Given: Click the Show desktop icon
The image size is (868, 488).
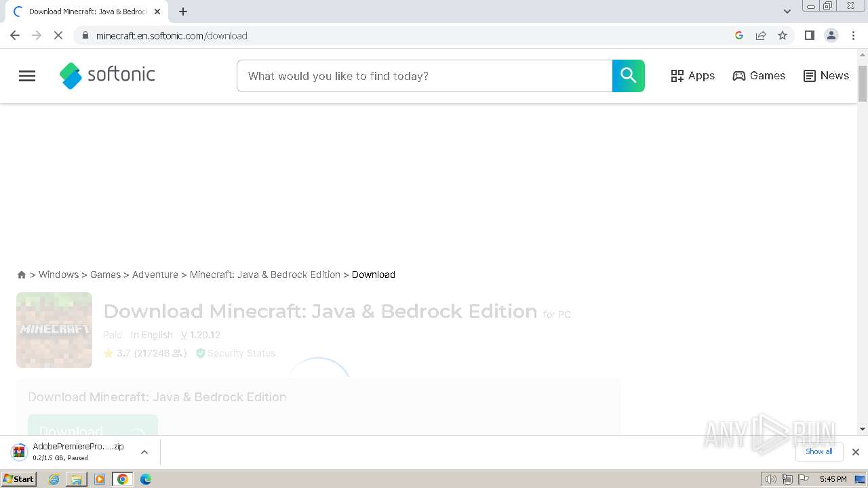Looking at the screenshot, I should 861,479.
